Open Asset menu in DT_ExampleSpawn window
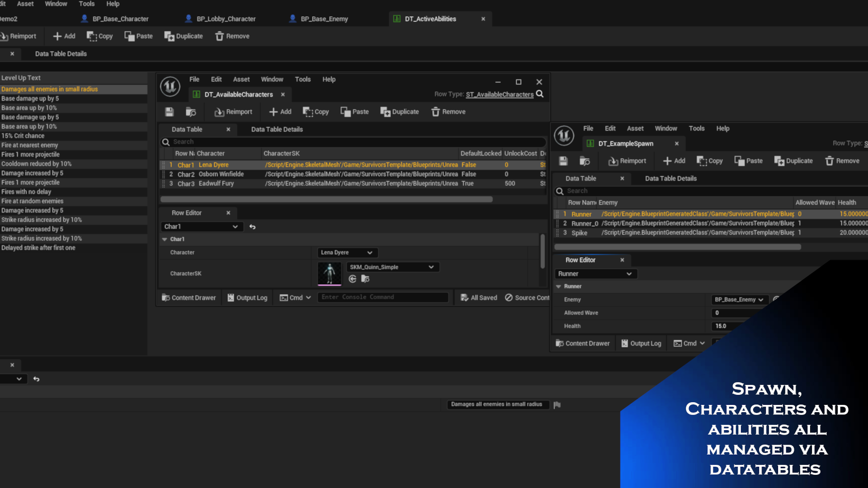 (635, 128)
